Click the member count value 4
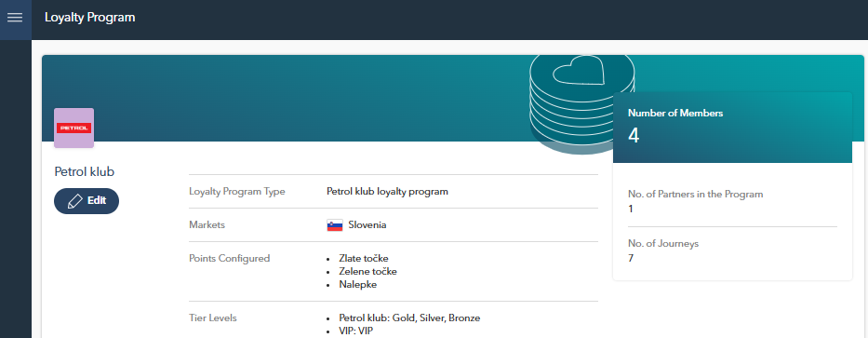 coord(634,136)
